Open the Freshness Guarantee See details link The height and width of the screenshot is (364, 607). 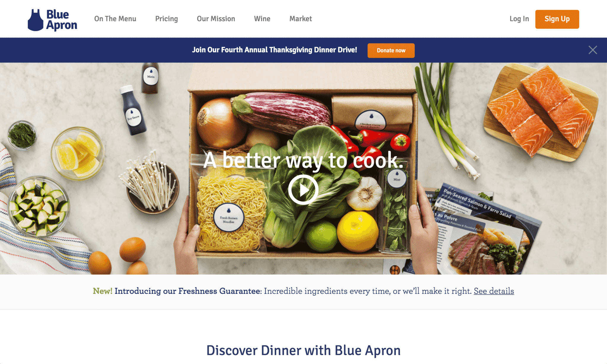494,291
